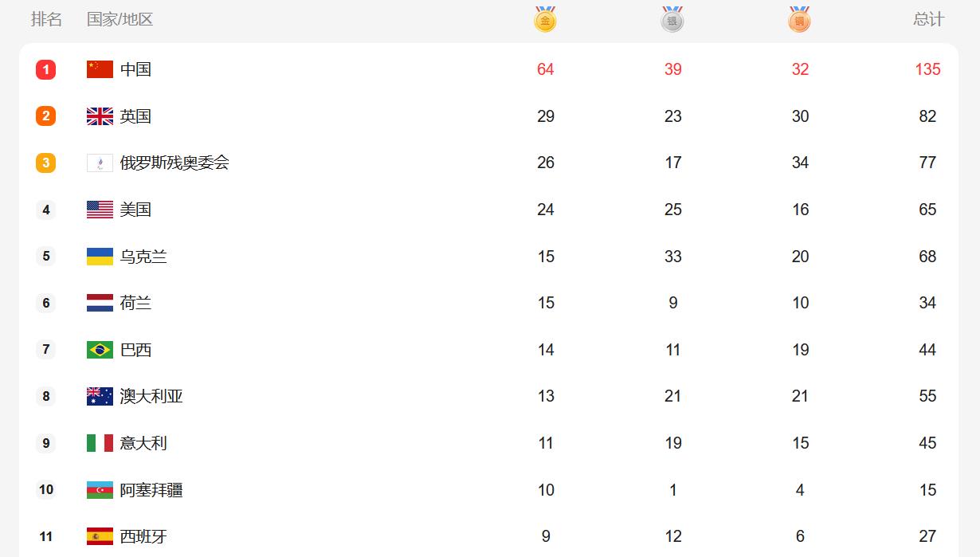The image size is (980, 557).
Task: Select the 意大利 country name
Action: (143, 443)
